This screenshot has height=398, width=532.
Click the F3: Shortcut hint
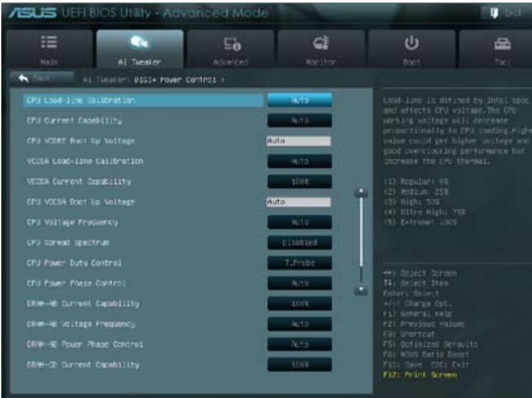409,334
